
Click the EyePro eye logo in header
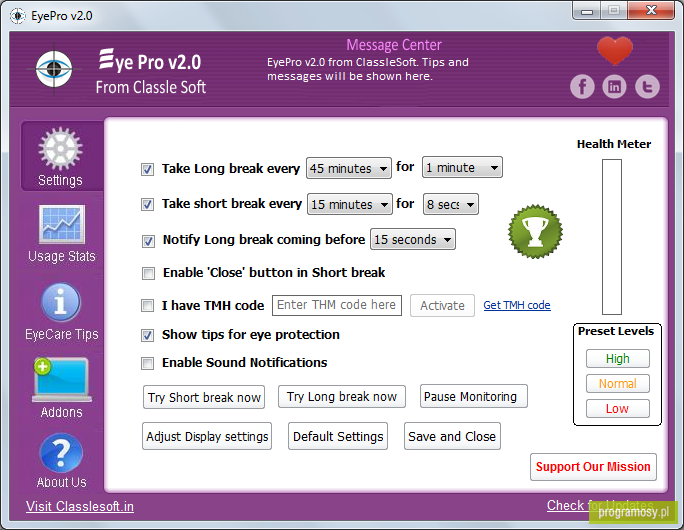click(54, 69)
